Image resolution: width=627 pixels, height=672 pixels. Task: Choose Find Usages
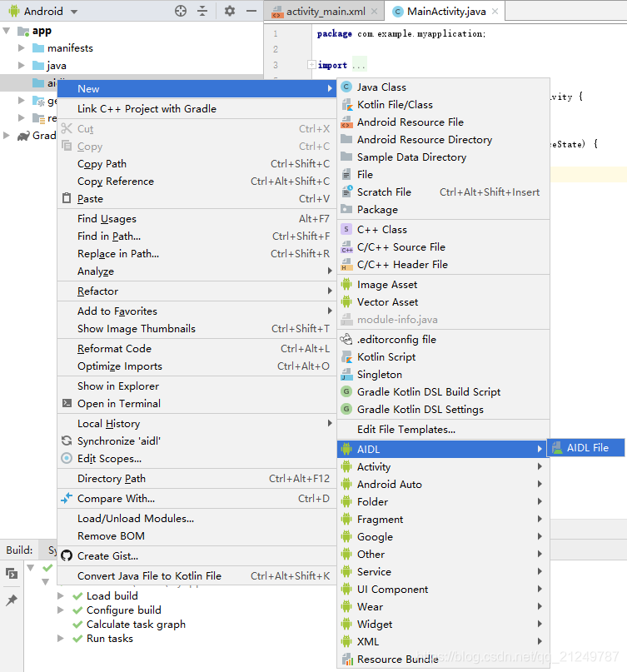tap(197, 219)
